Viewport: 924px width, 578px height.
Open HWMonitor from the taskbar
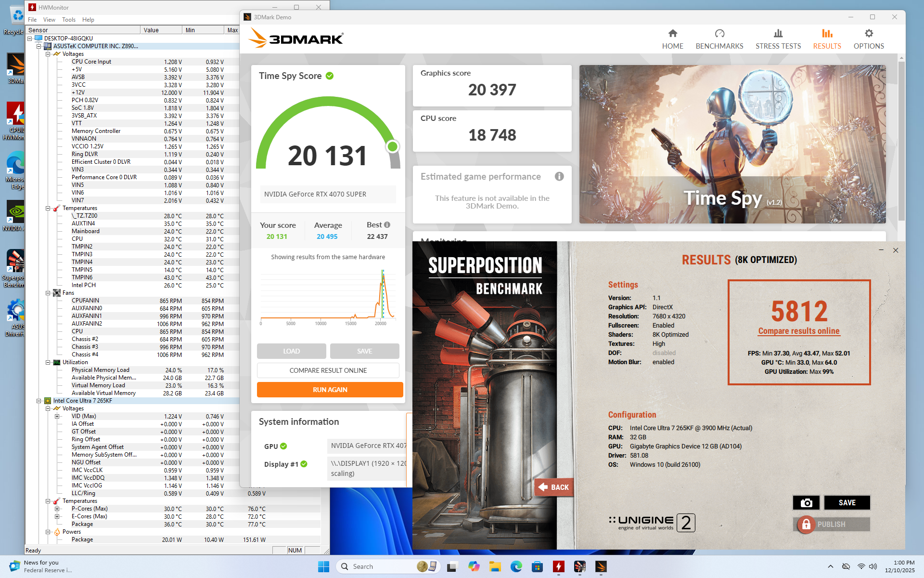(x=558, y=566)
